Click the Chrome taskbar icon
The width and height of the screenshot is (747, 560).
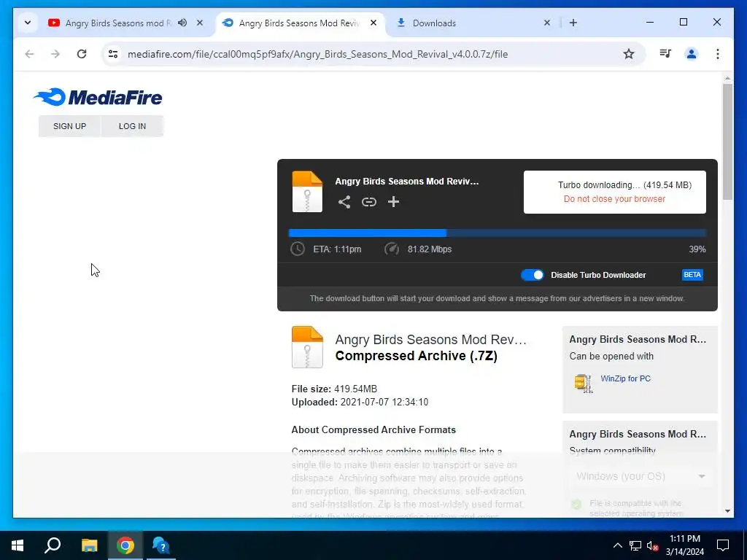125,545
